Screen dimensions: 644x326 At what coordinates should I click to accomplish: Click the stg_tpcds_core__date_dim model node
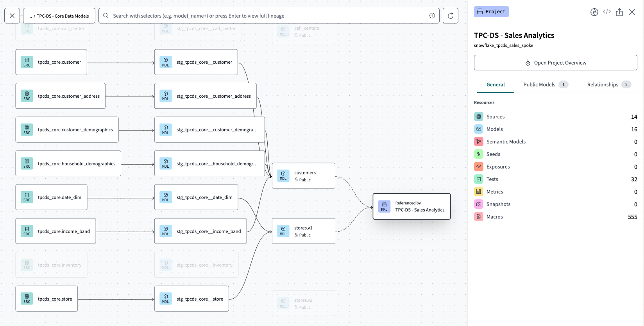click(196, 197)
